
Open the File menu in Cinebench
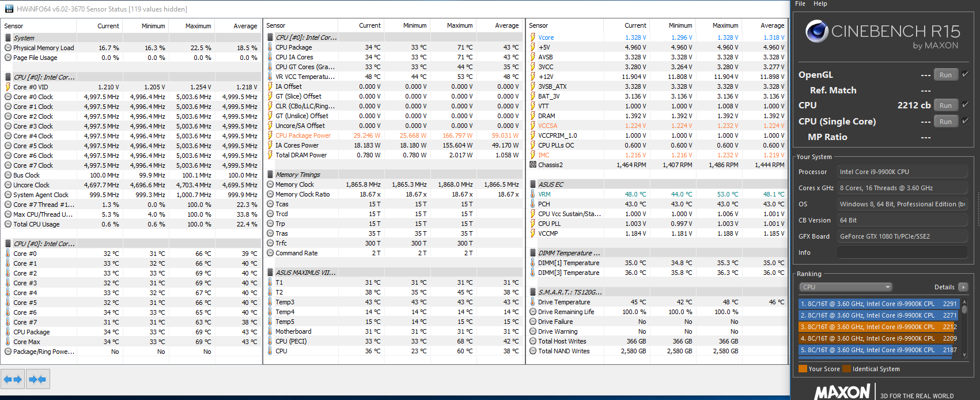pyautogui.click(x=800, y=4)
